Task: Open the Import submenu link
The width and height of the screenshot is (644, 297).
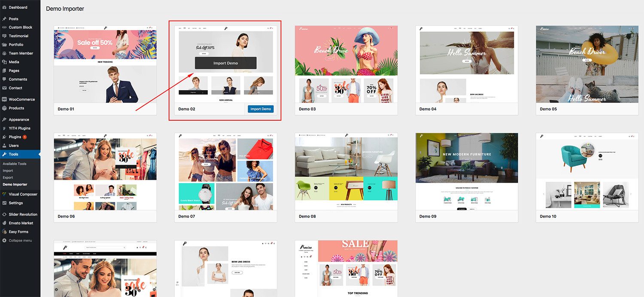Action: click(8, 171)
